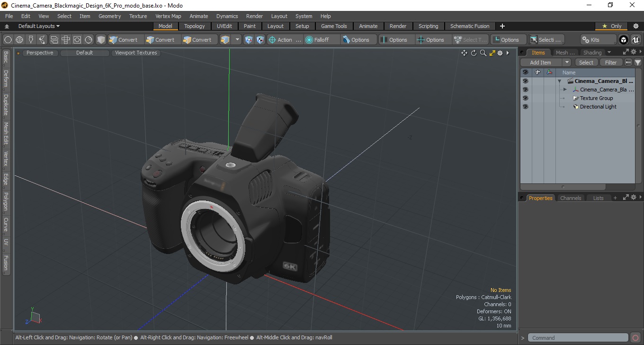Click the first shield symmetry icon

click(249, 40)
